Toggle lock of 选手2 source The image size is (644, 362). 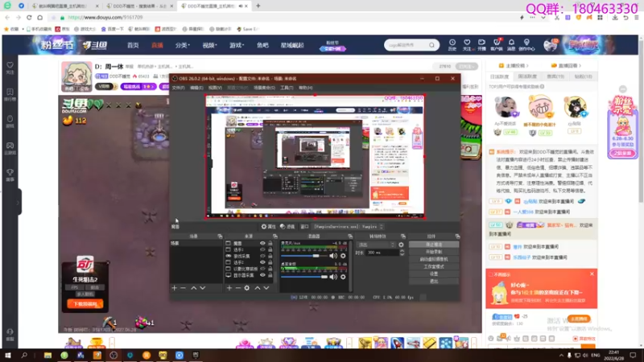click(x=270, y=262)
